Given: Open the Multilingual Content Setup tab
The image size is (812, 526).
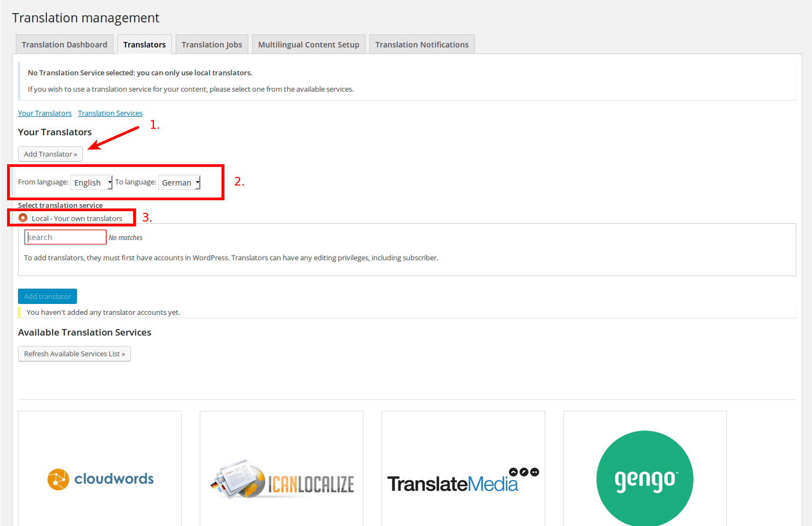Looking at the screenshot, I should coord(308,44).
